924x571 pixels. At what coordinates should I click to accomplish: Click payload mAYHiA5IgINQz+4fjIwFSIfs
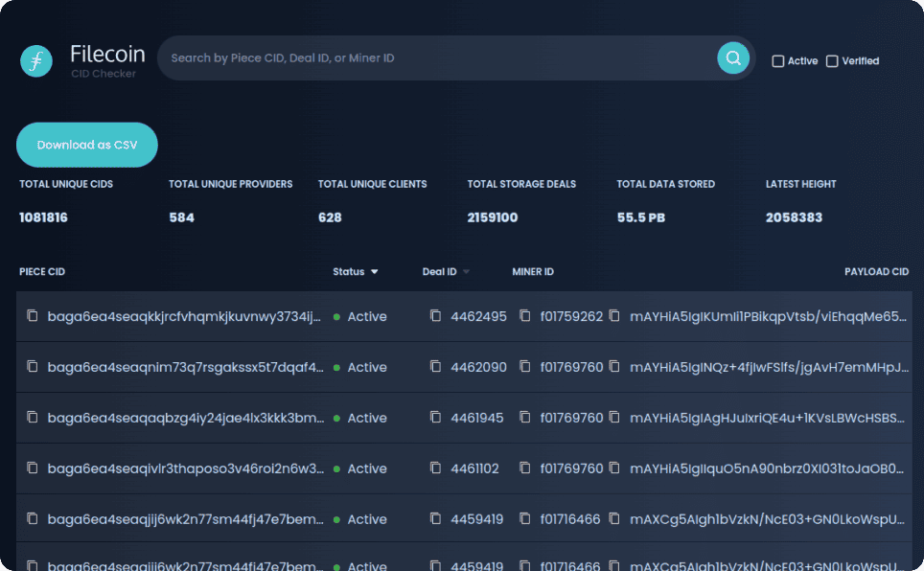(769, 367)
